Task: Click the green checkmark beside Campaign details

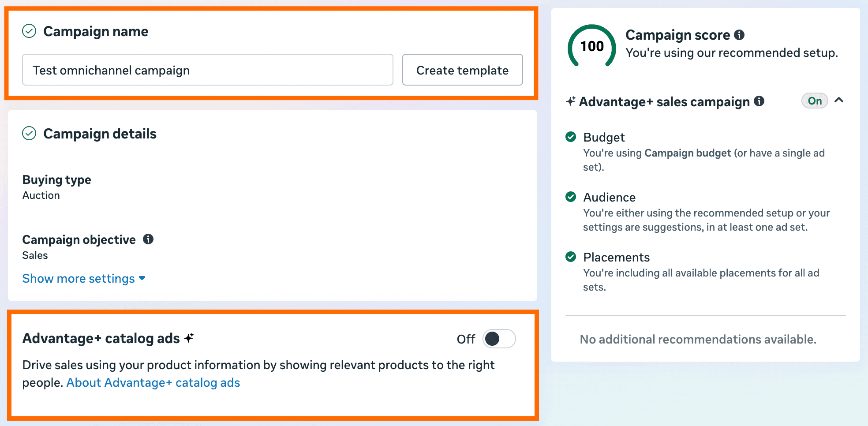Action: point(29,133)
